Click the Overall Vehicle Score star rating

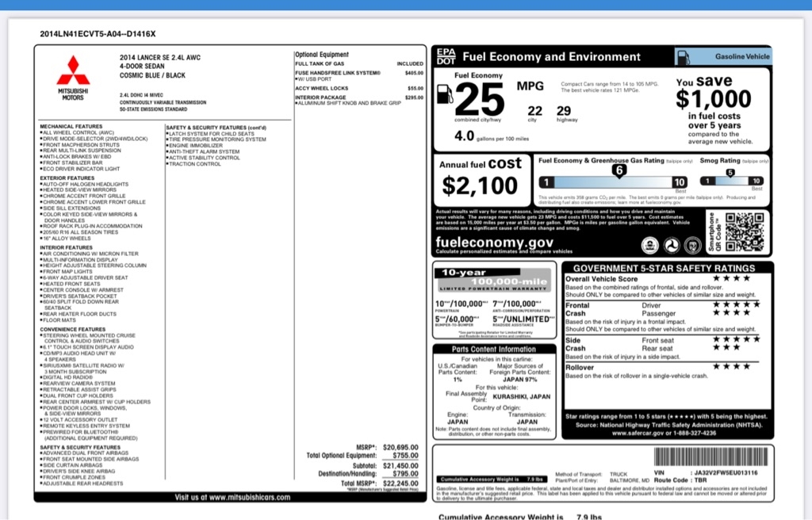[730, 279]
